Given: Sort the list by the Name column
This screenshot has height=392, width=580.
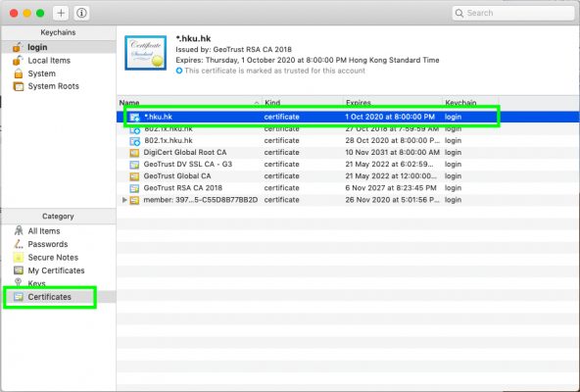Looking at the screenshot, I should [x=189, y=102].
